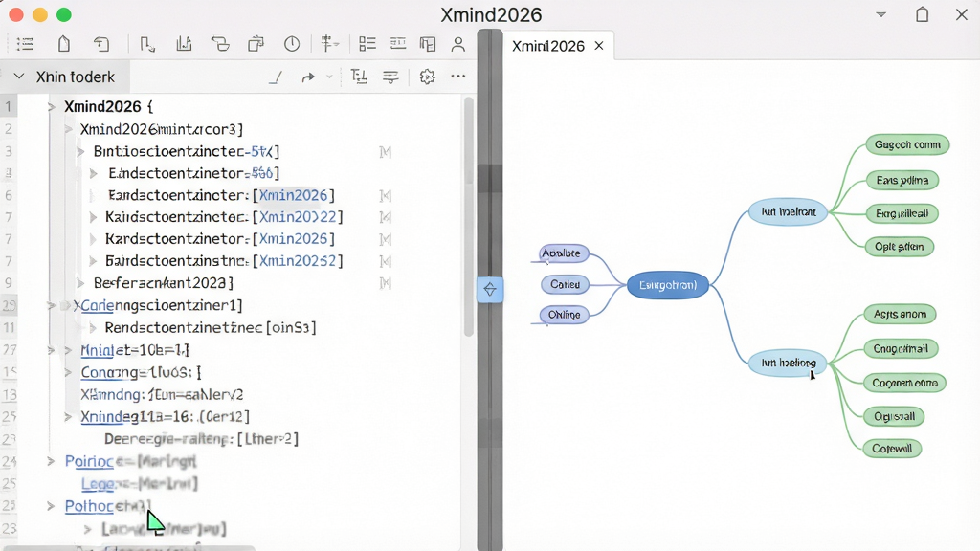
Task: Select the Deeregie-raiteng row
Action: pos(201,439)
